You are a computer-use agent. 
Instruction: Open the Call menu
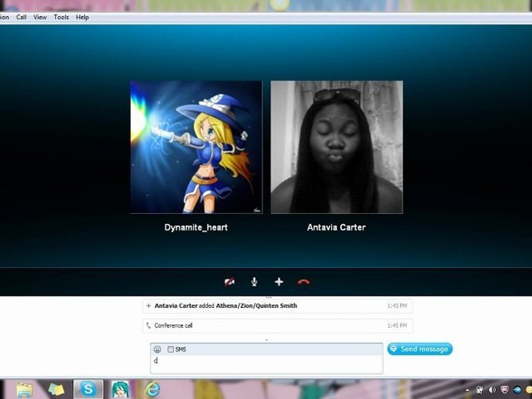21,17
